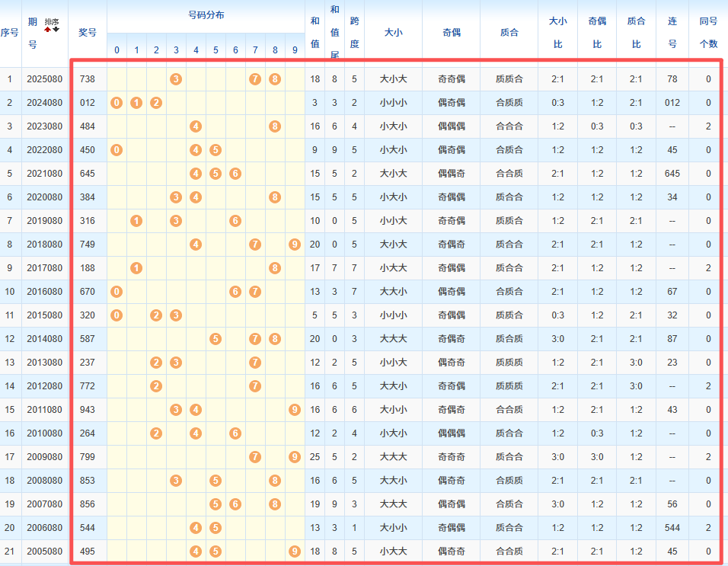Click orange ball 6 in row 2010080
The width and height of the screenshot is (728, 566).
click(x=235, y=433)
